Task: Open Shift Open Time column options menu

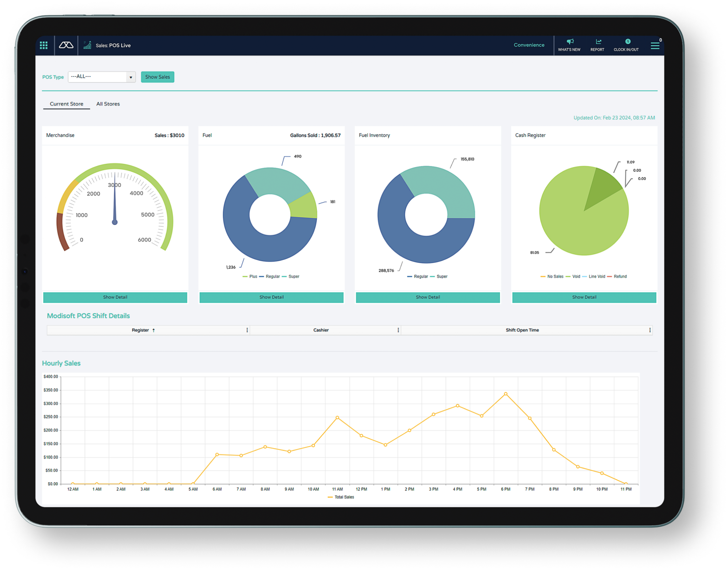Action: pyautogui.click(x=650, y=330)
